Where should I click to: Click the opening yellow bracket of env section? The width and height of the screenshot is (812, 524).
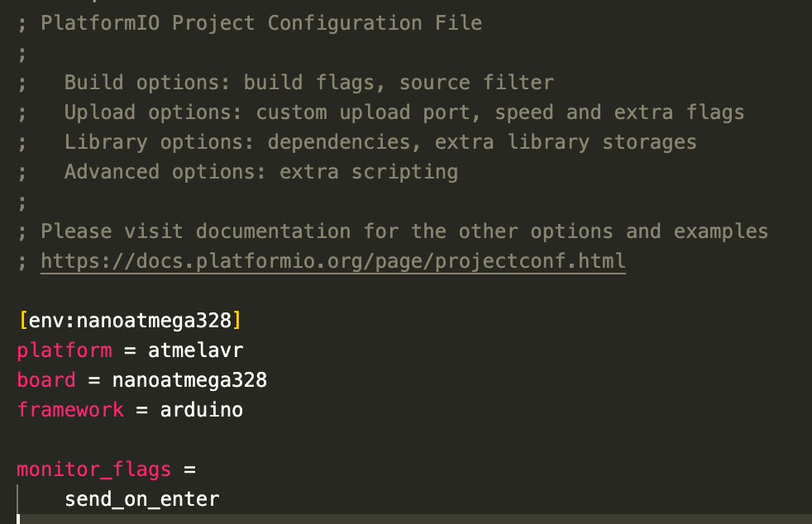23,321
